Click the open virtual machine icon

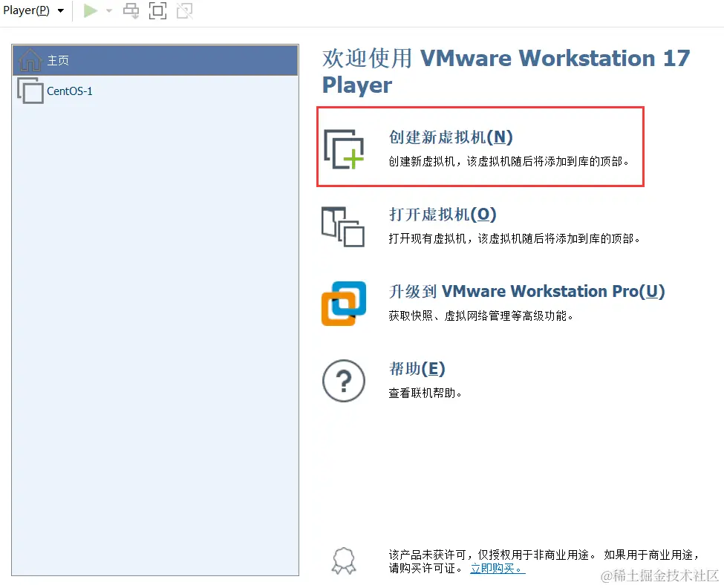[x=343, y=226]
